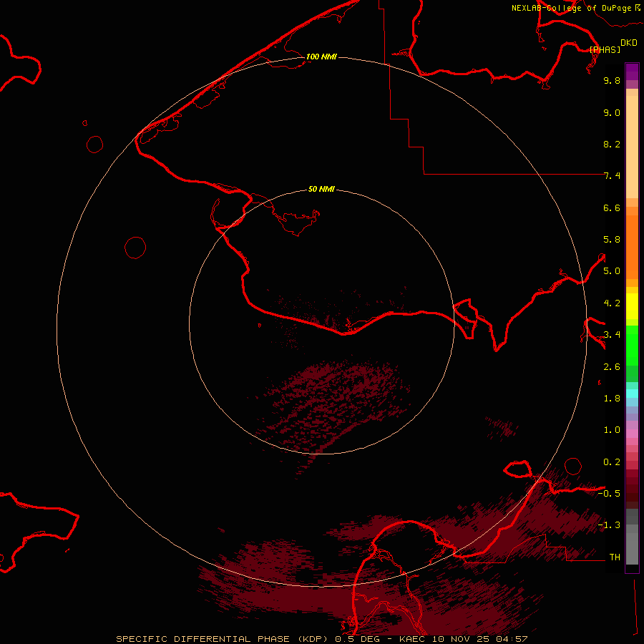Image resolution: width=644 pixels, height=644 pixels.
Task: Click the 8.2 scale value
Action: pyautogui.click(x=612, y=144)
